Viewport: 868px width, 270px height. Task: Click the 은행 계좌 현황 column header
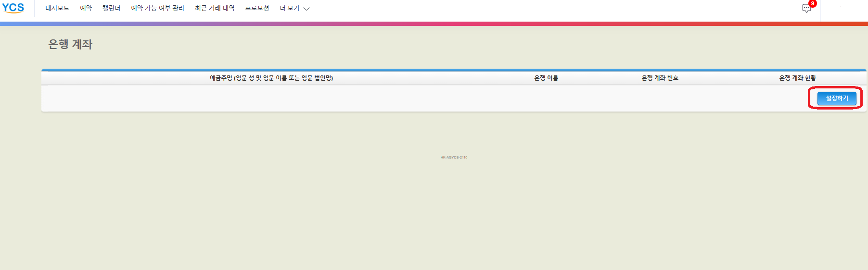pyautogui.click(x=798, y=78)
